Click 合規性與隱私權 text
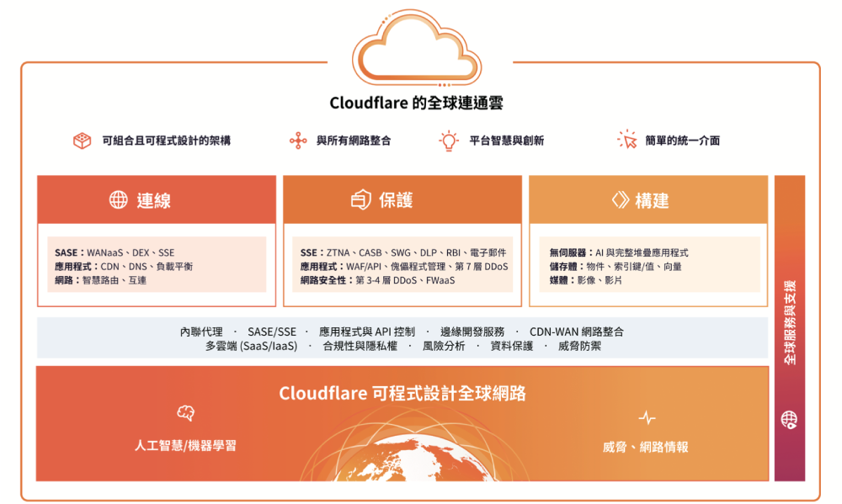842x504 pixels. (x=360, y=346)
